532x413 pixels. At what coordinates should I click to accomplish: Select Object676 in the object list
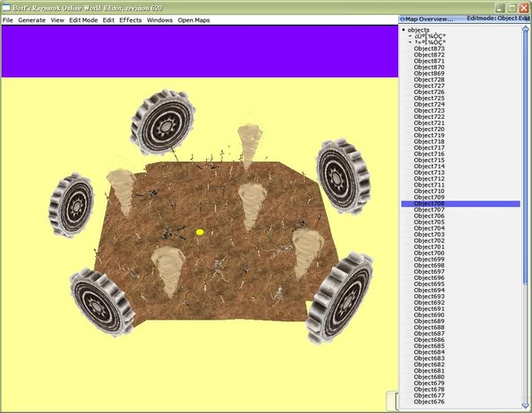tap(429, 402)
